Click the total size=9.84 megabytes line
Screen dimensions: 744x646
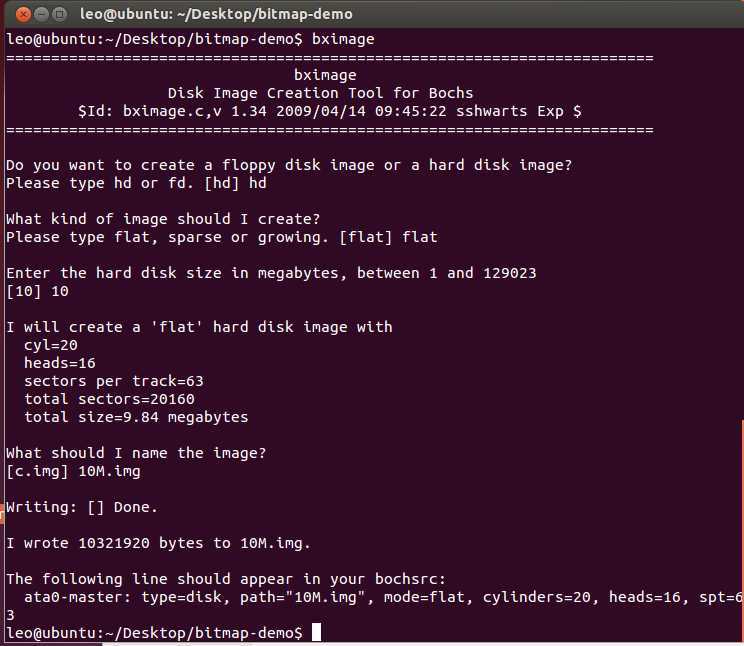(x=136, y=417)
